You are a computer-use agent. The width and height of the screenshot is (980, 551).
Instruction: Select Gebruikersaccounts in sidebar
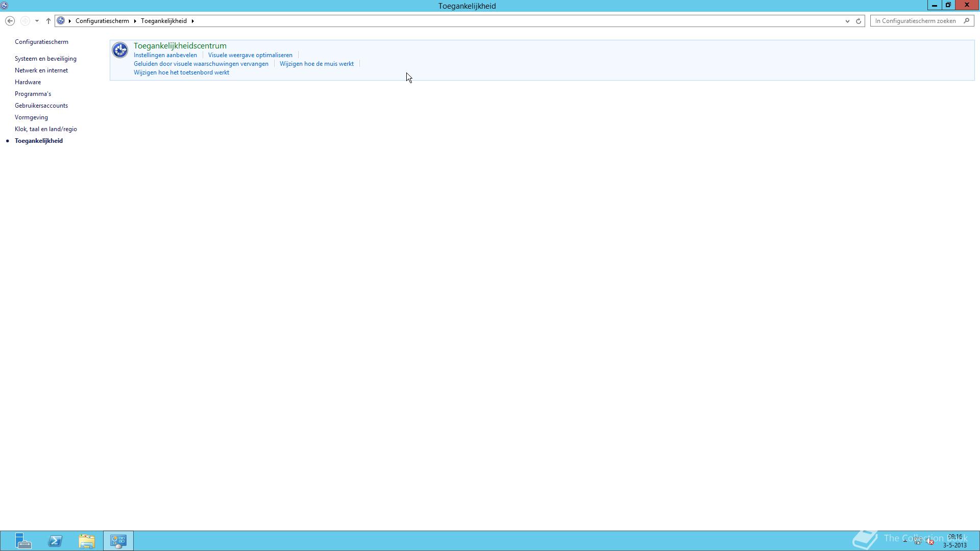pos(41,106)
